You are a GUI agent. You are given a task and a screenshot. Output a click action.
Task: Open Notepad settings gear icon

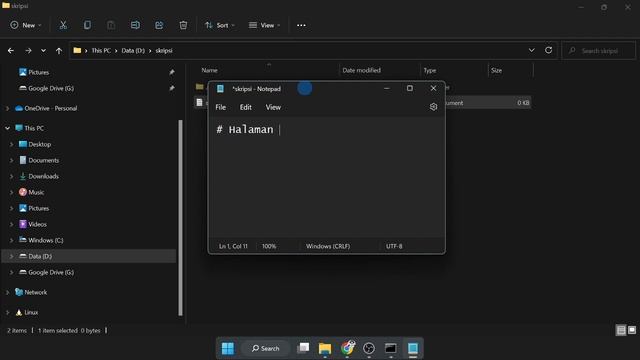point(433,107)
